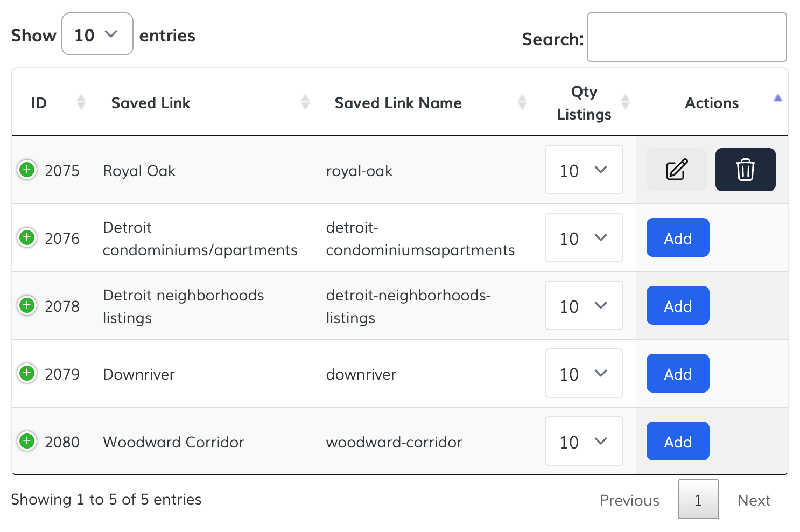Go to the Next page
Image resolution: width=800 pixels, height=532 pixels.
click(754, 500)
